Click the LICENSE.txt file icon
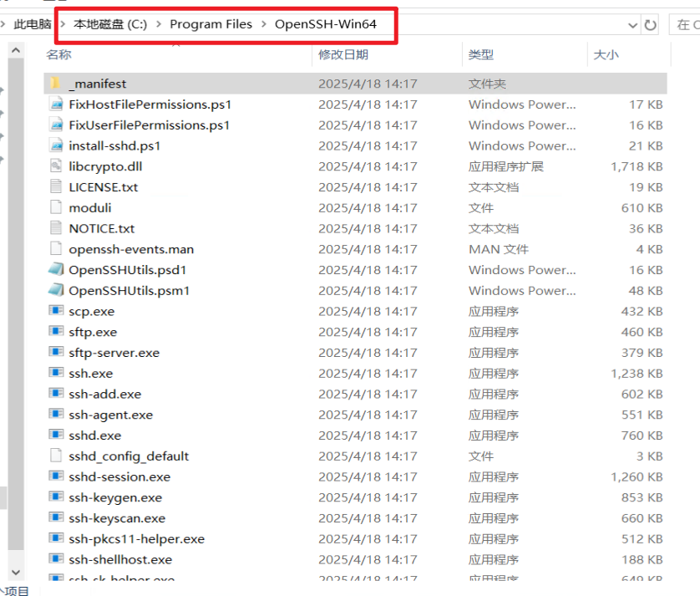 (56, 186)
